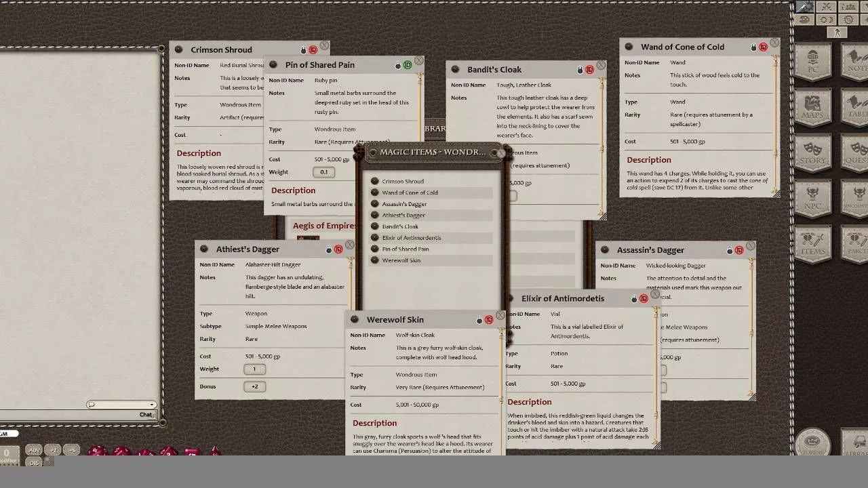The image size is (868, 488).
Task: Click link icon beside Bandit's Cloak card title
Action: tap(456, 69)
